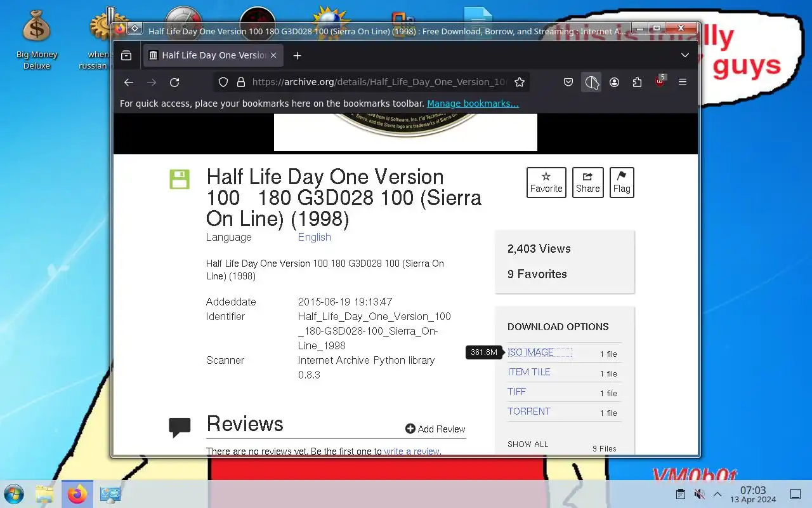Select the Half Life Day One tab
This screenshot has width=812, height=508.
[213, 55]
